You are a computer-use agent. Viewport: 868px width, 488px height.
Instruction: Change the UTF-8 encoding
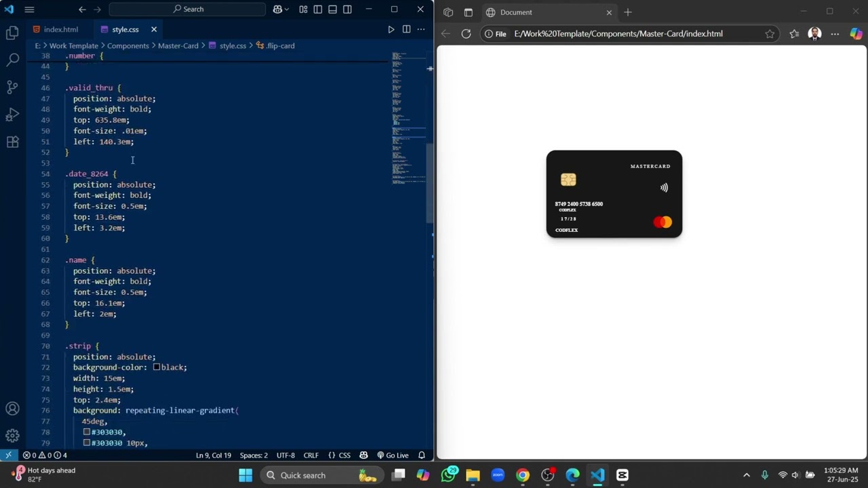click(285, 455)
